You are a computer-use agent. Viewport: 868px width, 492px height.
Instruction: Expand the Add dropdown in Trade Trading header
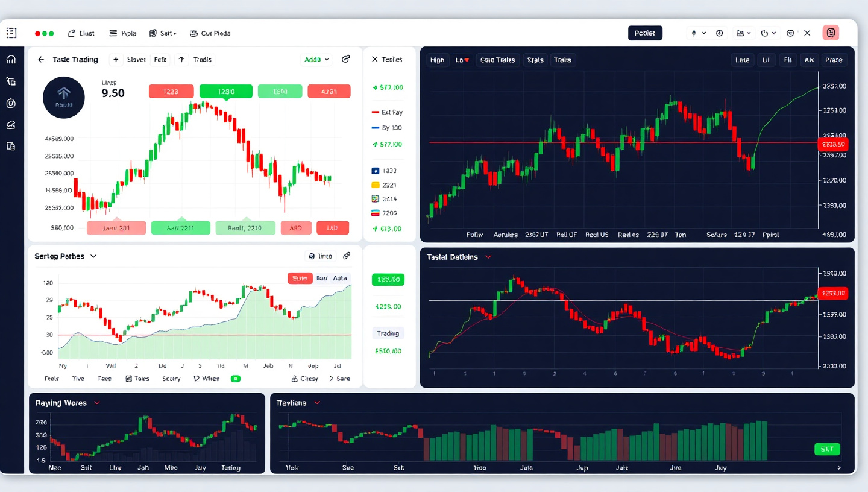pos(316,60)
